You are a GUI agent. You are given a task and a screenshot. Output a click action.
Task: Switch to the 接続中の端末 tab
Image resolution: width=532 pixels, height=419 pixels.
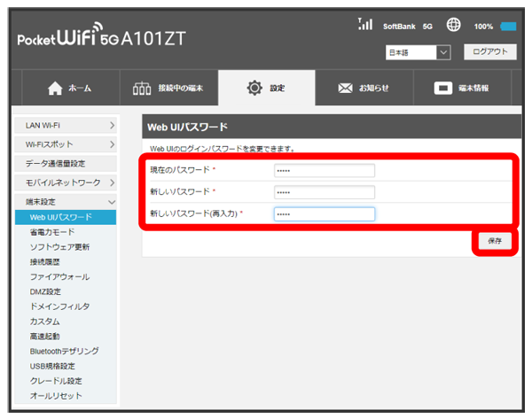pos(168,89)
